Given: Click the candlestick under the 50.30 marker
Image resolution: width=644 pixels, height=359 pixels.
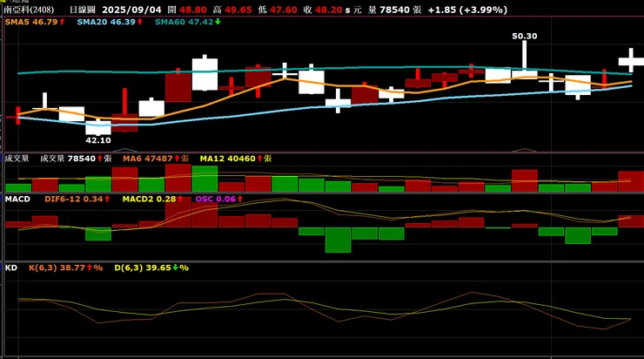Looking at the screenshot, I should (525, 59).
